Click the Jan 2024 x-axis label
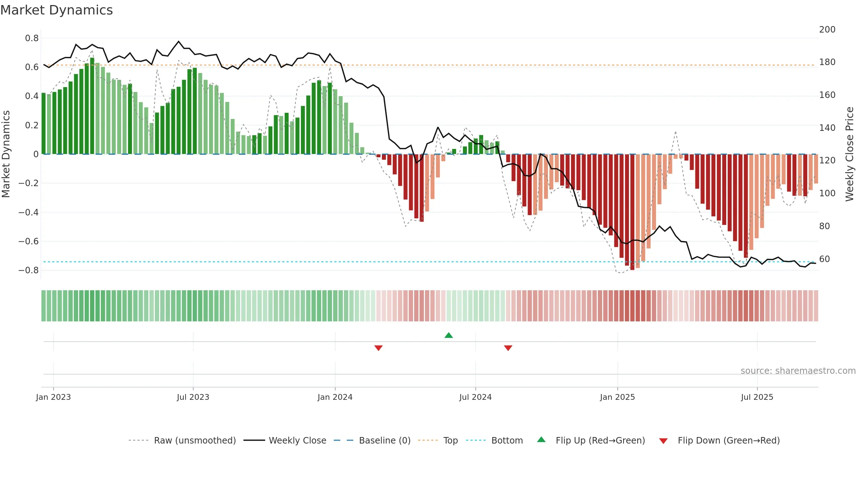Viewport: 868px width, 488px height. click(335, 397)
